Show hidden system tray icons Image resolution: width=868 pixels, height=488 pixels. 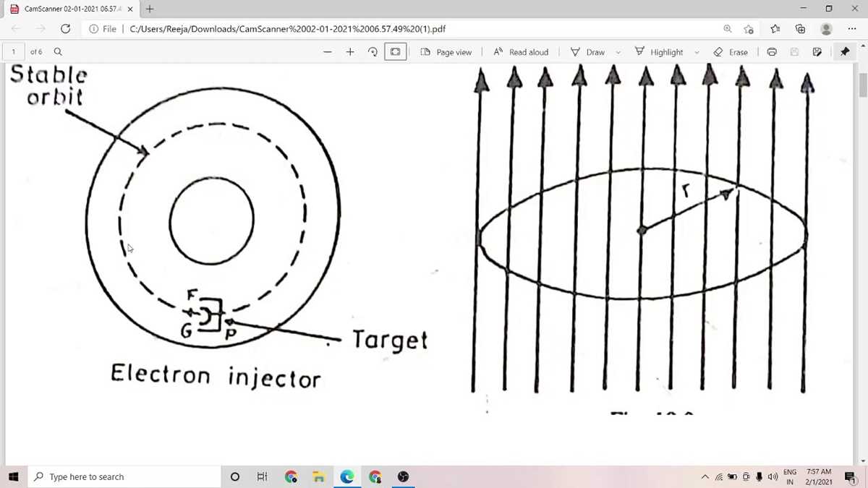point(705,476)
